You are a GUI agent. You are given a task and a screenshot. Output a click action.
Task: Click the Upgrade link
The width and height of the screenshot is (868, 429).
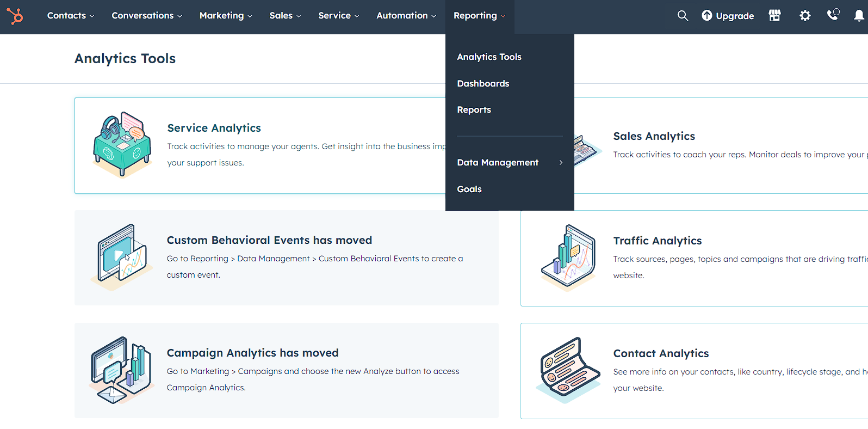point(728,16)
